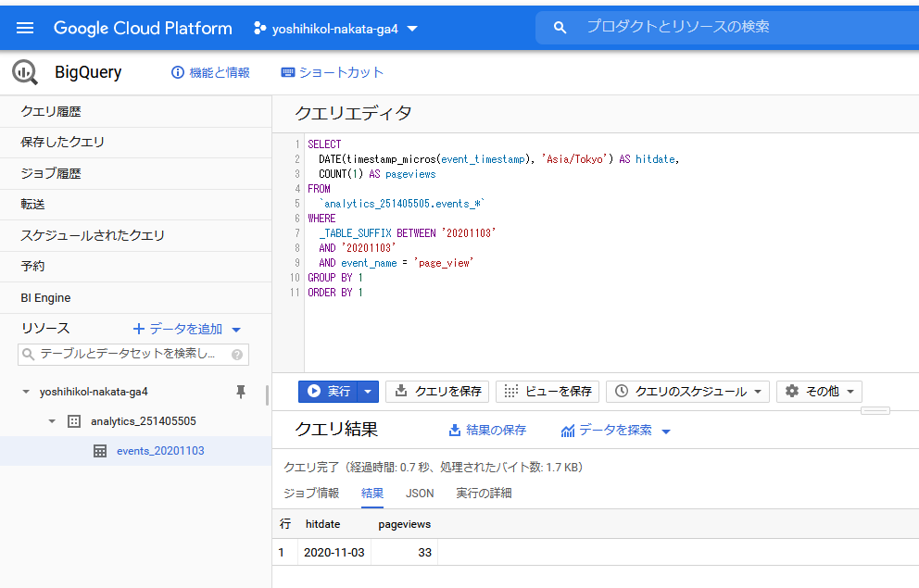Image resolution: width=919 pixels, height=588 pixels.
Task: Open the 実行 dropdown arrow
Action: click(368, 391)
